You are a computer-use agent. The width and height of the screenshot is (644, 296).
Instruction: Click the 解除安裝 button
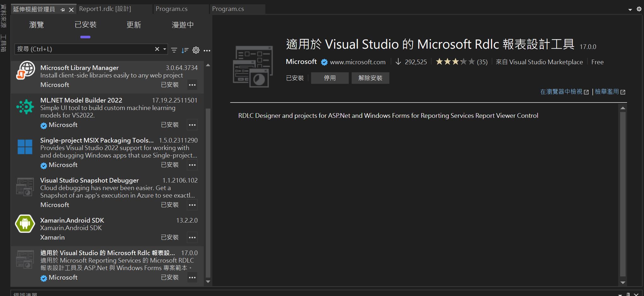point(370,78)
